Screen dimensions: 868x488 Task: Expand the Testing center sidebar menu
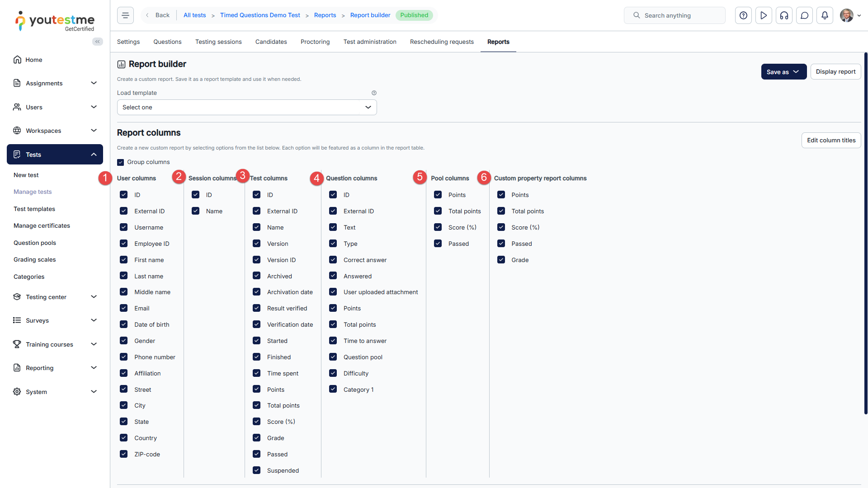pos(55,297)
